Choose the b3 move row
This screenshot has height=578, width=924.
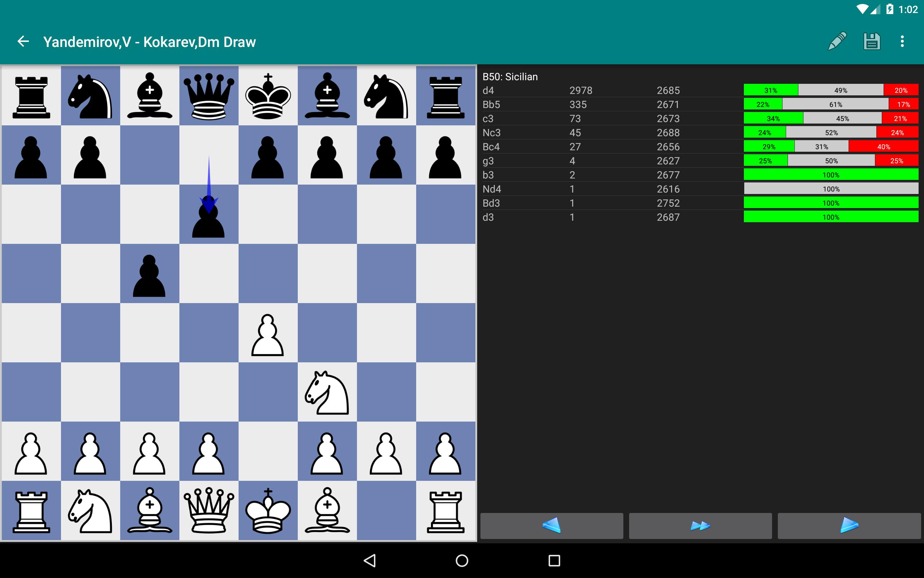pos(700,175)
